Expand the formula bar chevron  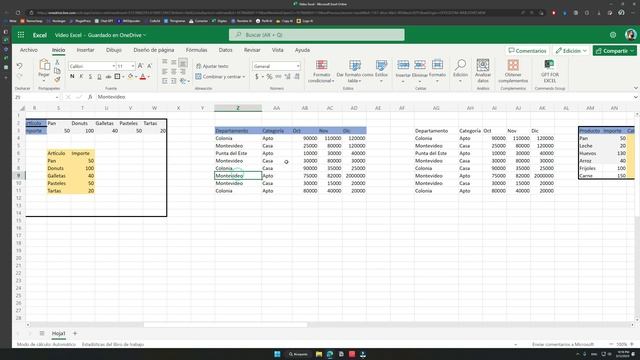636,97
